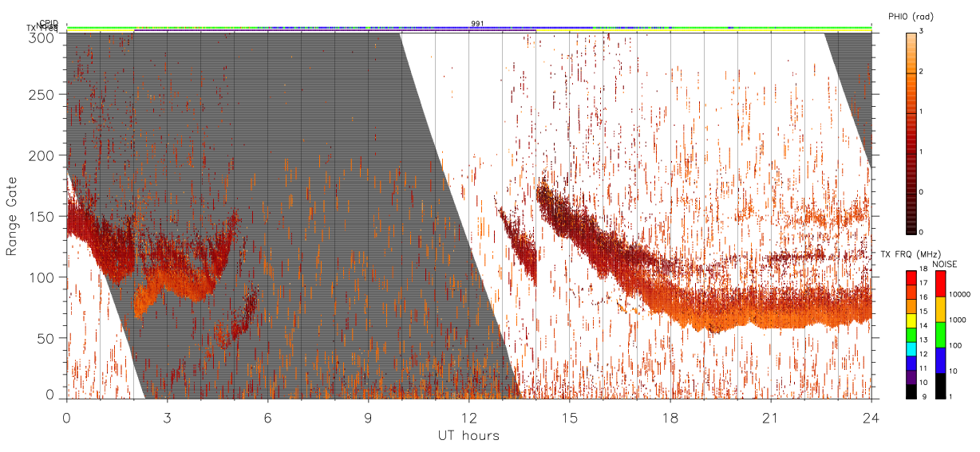This screenshot has width=980, height=452.
Task: Click the green 13–14 MHz TX FRQ swatch
Action: [911, 334]
